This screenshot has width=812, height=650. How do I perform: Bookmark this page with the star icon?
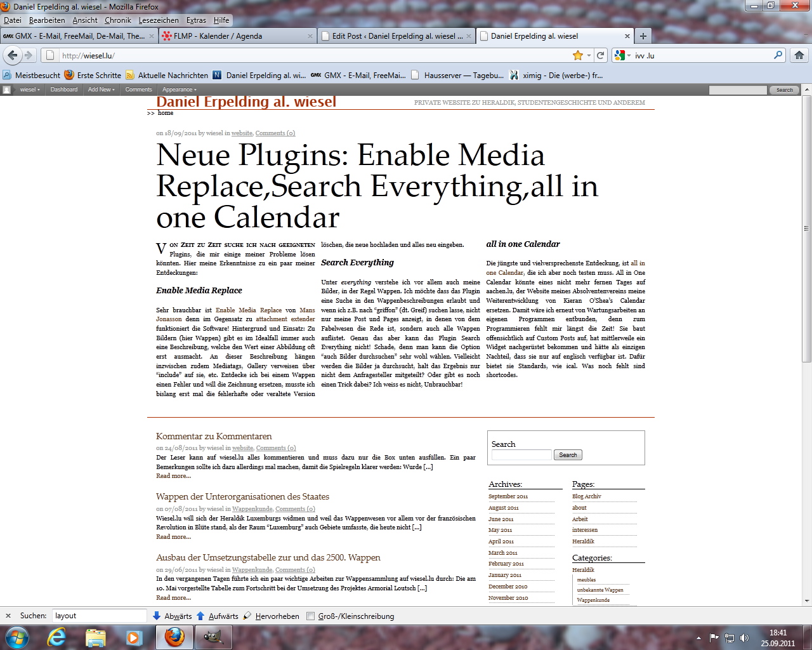click(577, 55)
